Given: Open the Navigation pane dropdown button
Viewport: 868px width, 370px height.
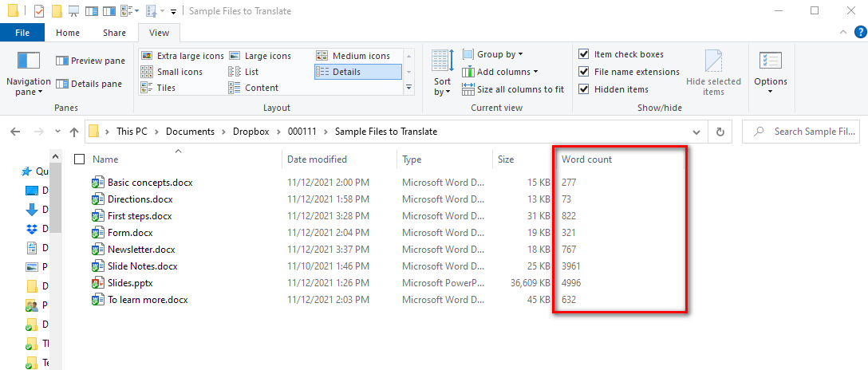Looking at the screenshot, I should [x=29, y=75].
